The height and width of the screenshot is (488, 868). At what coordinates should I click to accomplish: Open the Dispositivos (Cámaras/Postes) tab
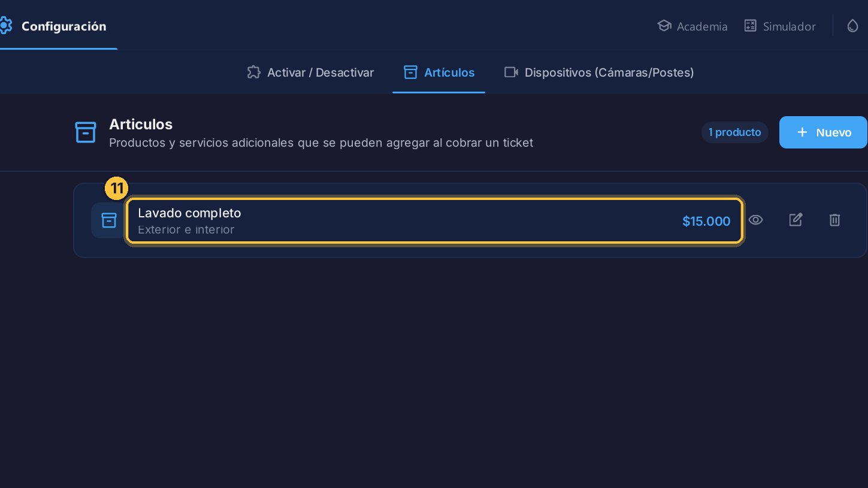[x=599, y=72]
